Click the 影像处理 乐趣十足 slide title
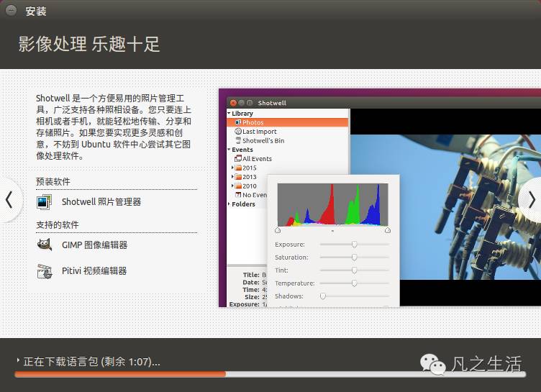This screenshot has width=541, height=392. (x=89, y=44)
